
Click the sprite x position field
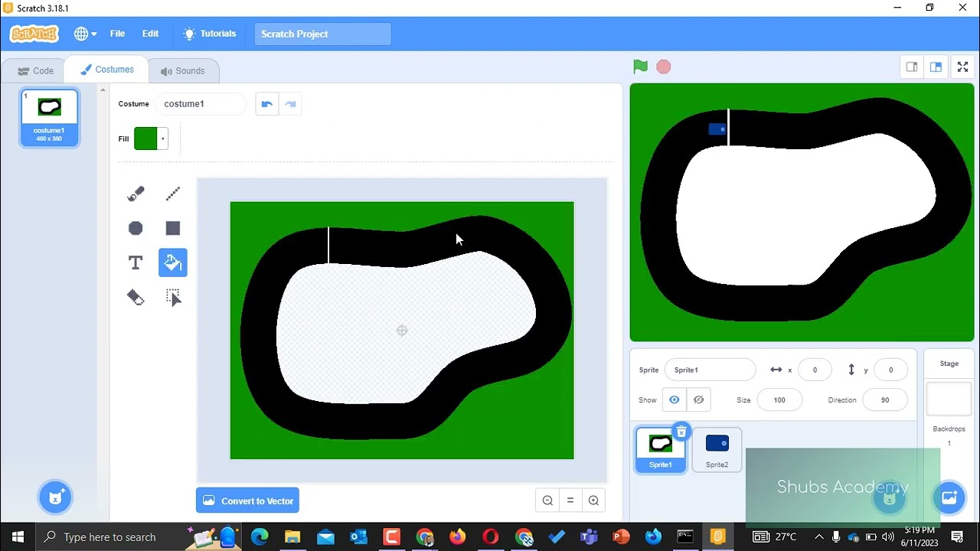(815, 370)
